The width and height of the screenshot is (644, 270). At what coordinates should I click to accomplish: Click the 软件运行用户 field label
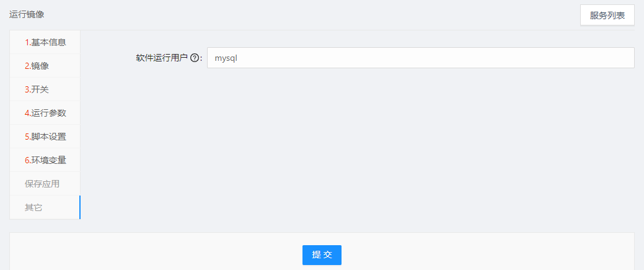click(x=162, y=58)
